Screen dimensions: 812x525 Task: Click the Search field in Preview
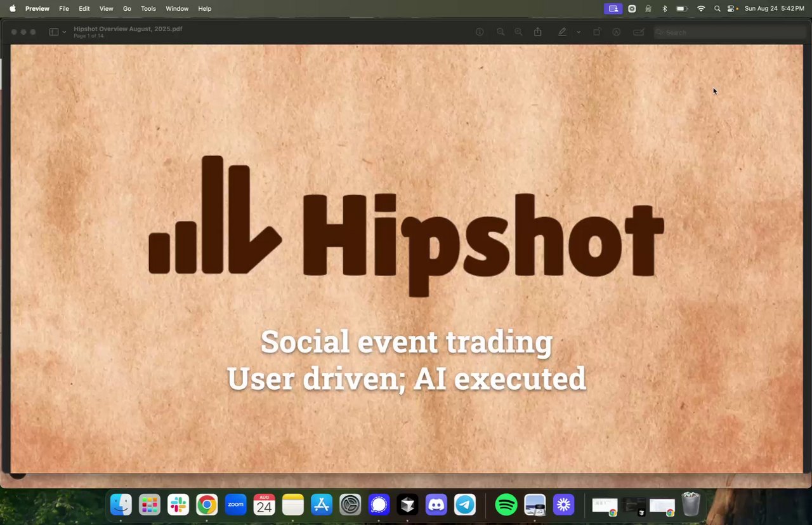(x=730, y=32)
